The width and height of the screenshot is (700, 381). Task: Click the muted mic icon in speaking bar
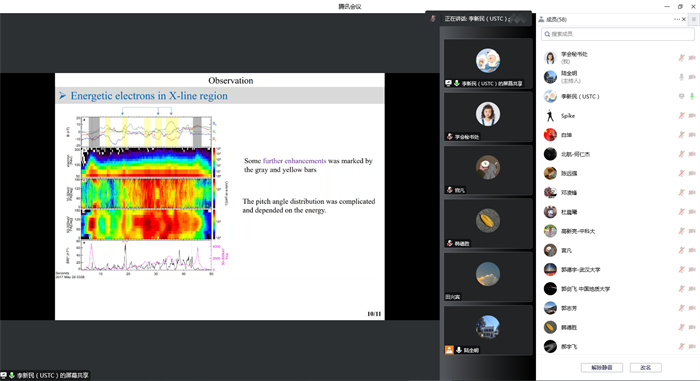coord(433,19)
